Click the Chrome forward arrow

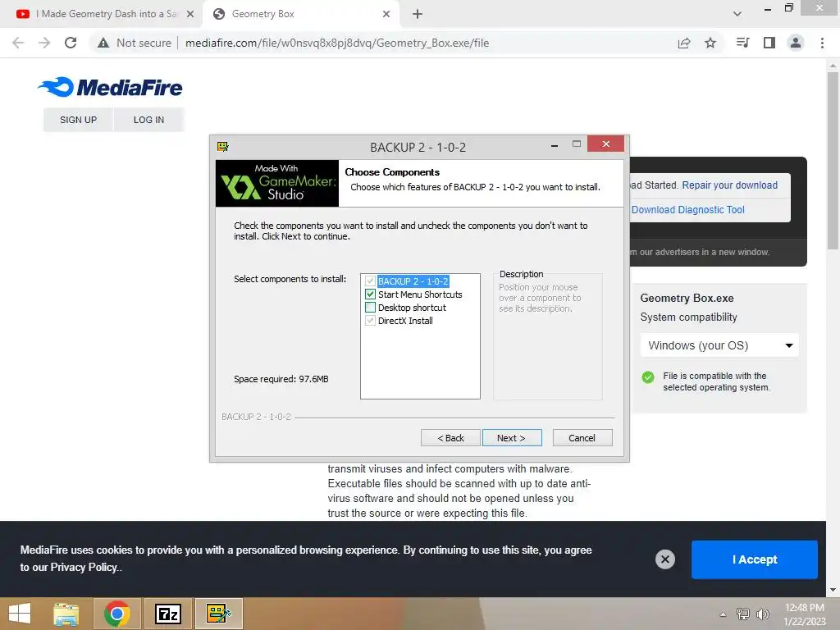click(44, 43)
